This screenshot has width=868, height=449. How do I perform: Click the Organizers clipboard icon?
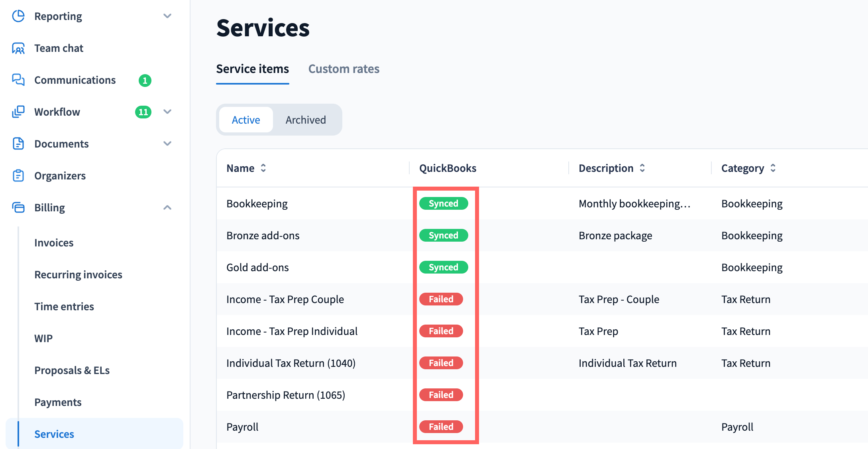pos(18,176)
